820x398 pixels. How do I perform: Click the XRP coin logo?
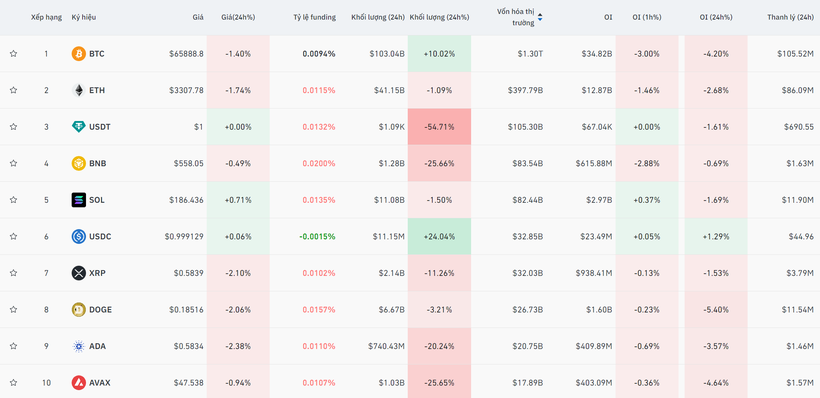[78, 273]
